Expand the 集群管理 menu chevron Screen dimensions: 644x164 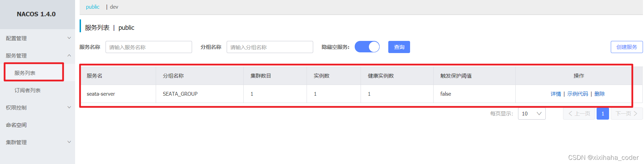tap(69, 142)
